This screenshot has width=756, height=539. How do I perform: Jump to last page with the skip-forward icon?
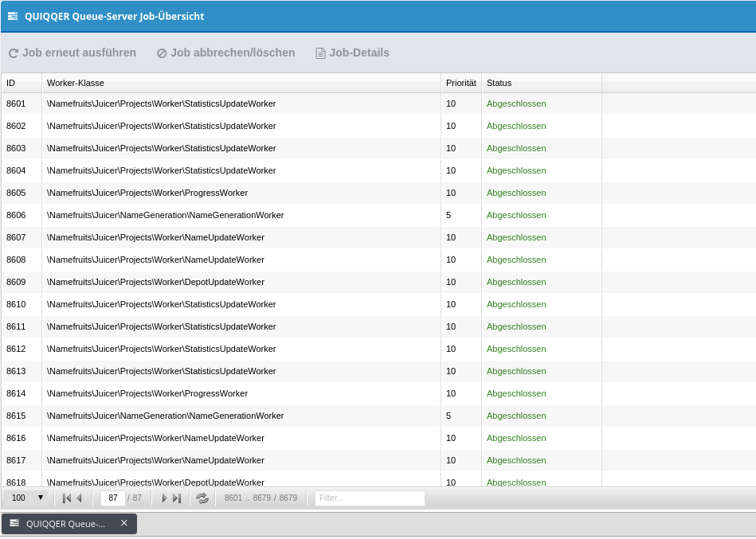[x=178, y=498]
